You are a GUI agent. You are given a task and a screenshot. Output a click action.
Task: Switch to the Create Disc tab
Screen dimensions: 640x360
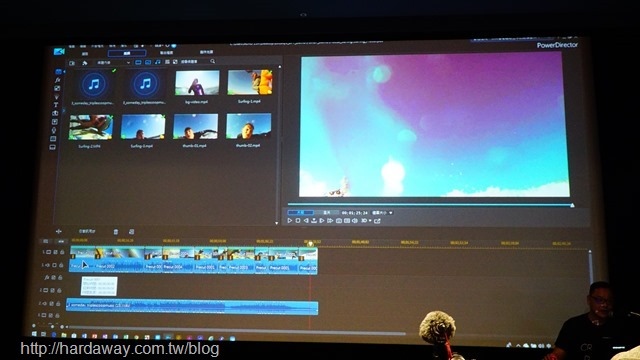[x=207, y=52]
